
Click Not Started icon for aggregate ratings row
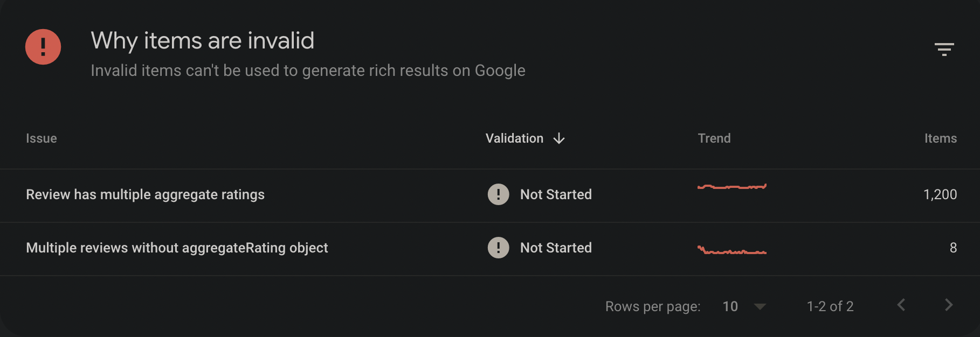click(x=498, y=194)
